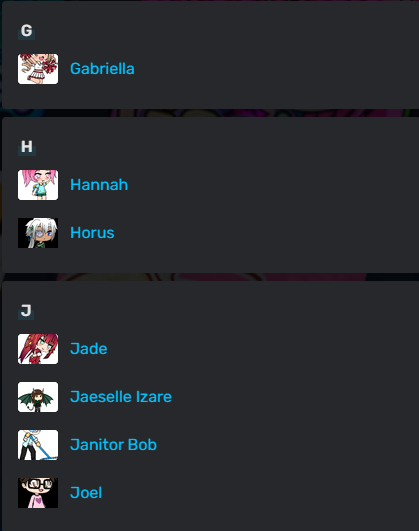Open the Janitor Bob link
This screenshot has width=419, height=531.
click(x=113, y=445)
